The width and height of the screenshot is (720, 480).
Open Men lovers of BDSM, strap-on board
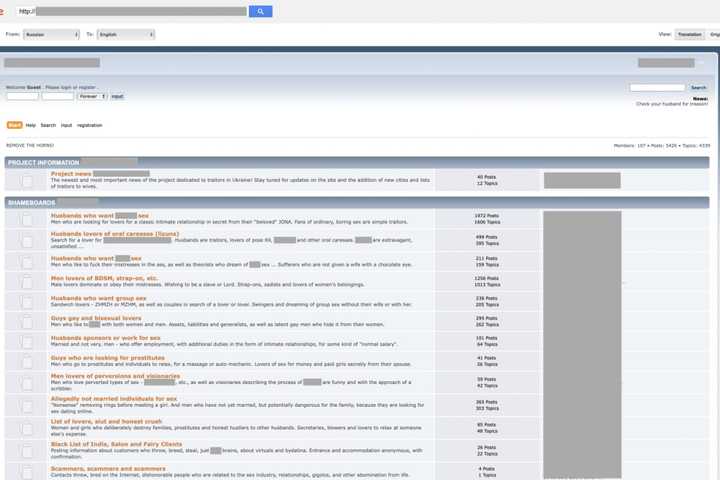click(104, 278)
